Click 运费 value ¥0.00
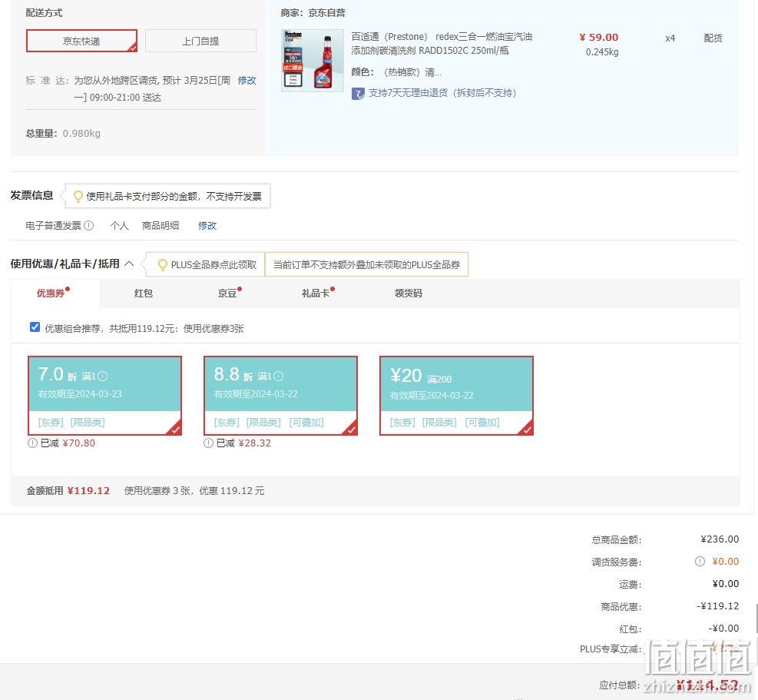The width and height of the screenshot is (758, 700). coord(726,583)
